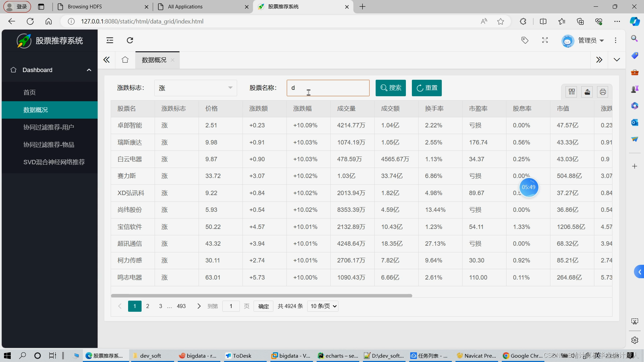Select 协同过滤推荐-用户 menu item
Screen dimensions: 644x362
pos(49,127)
